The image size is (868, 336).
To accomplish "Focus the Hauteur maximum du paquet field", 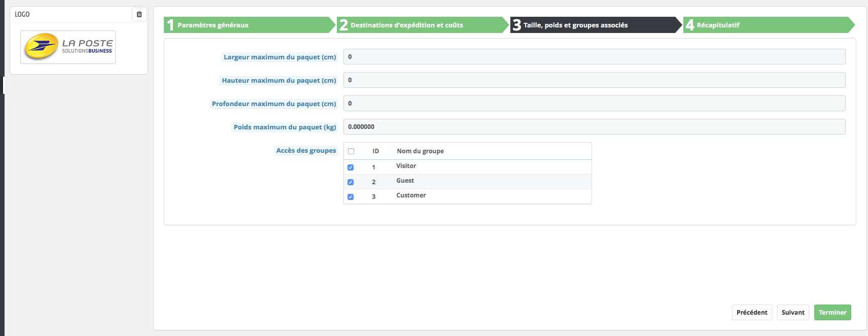I will (x=595, y=80).
